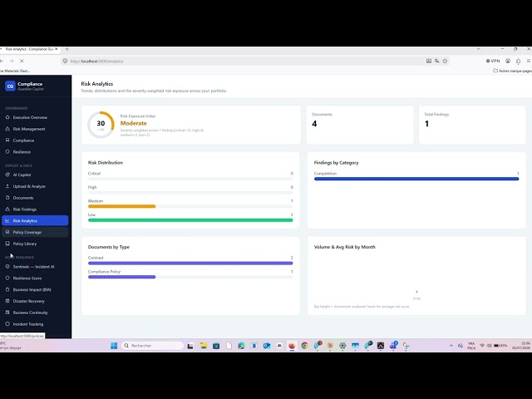Click the VPN button in toolbar

pyautogui.click(x=493, y=61)
